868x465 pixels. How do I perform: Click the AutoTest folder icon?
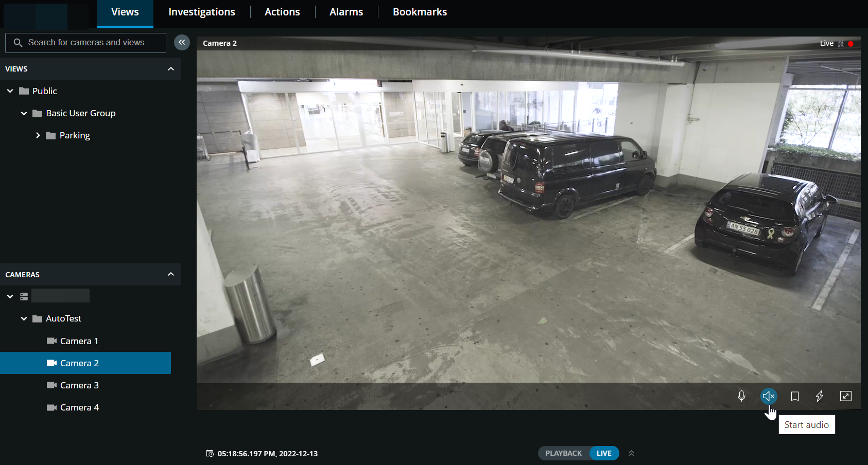click(37, 319)
